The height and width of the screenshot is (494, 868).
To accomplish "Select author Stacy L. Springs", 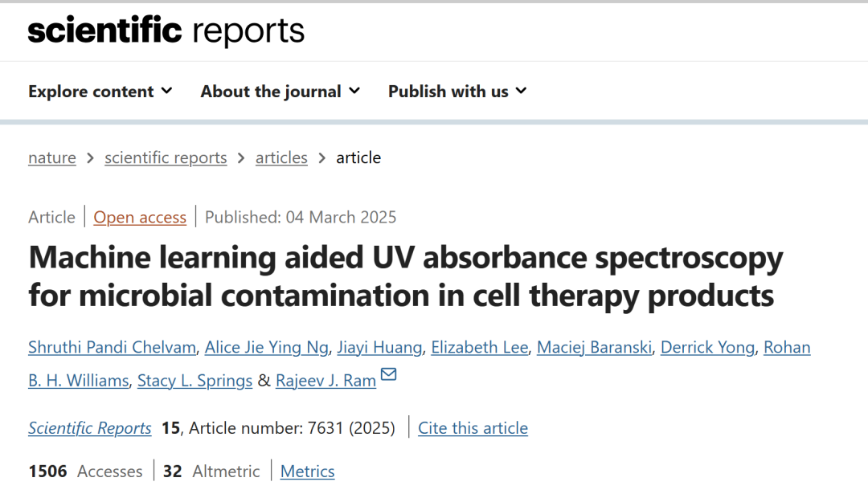I will pyautogui.click(x=194, y=381).
